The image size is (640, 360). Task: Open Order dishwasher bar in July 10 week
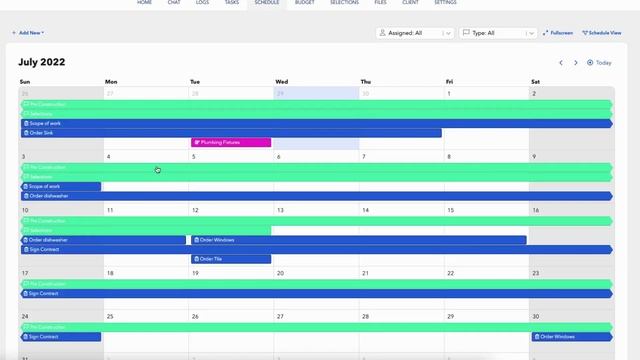pos(103,240)
